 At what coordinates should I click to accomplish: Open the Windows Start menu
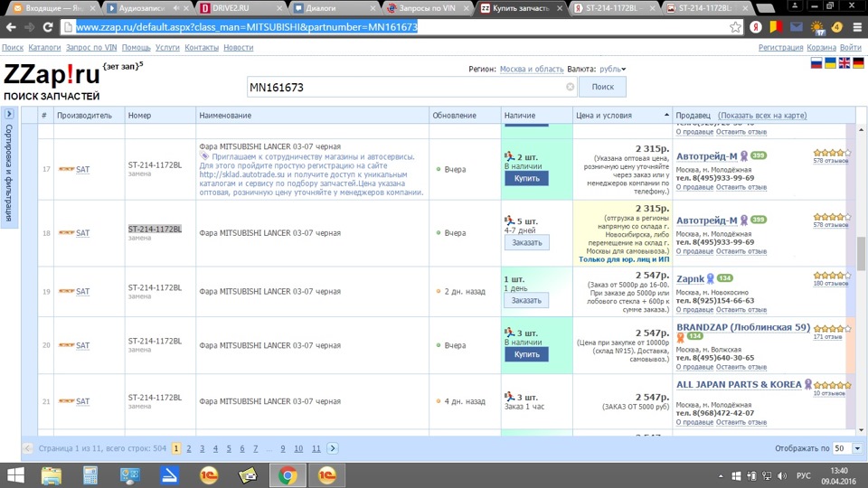point(15,475)
